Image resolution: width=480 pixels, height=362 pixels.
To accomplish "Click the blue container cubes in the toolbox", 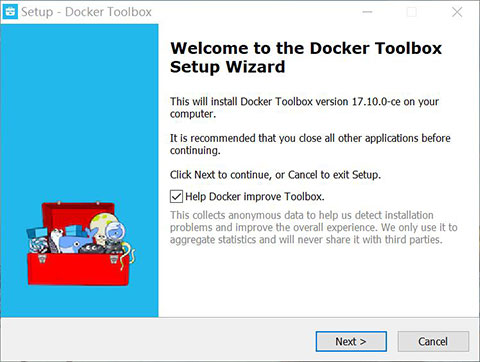I will coord(37,233).
